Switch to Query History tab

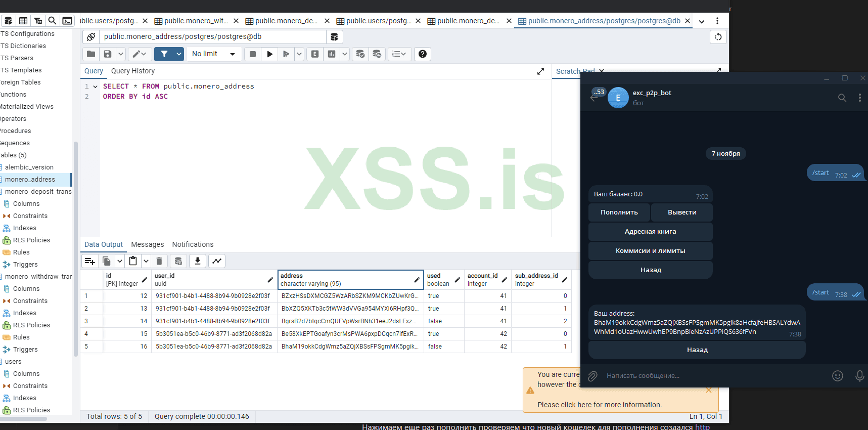133,71
